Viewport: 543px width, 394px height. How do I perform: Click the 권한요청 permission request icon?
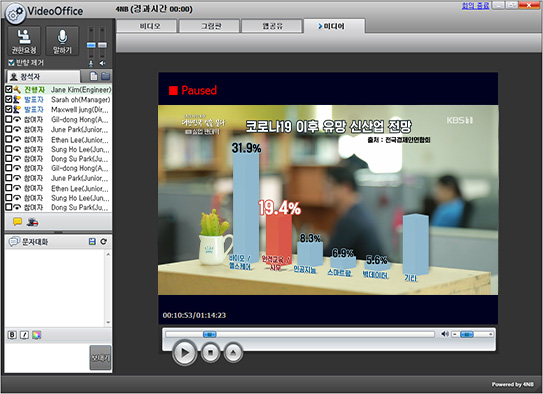[x=24, y=41]
